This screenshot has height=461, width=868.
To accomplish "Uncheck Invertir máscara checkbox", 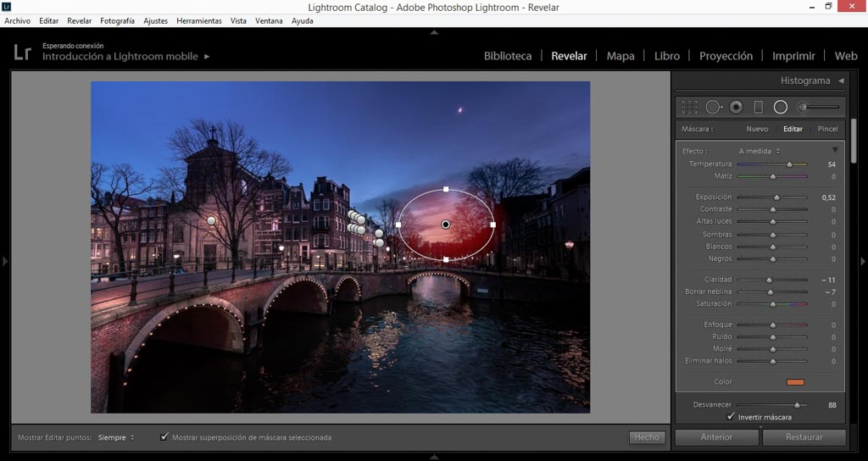I will click(x=731, y=417).
